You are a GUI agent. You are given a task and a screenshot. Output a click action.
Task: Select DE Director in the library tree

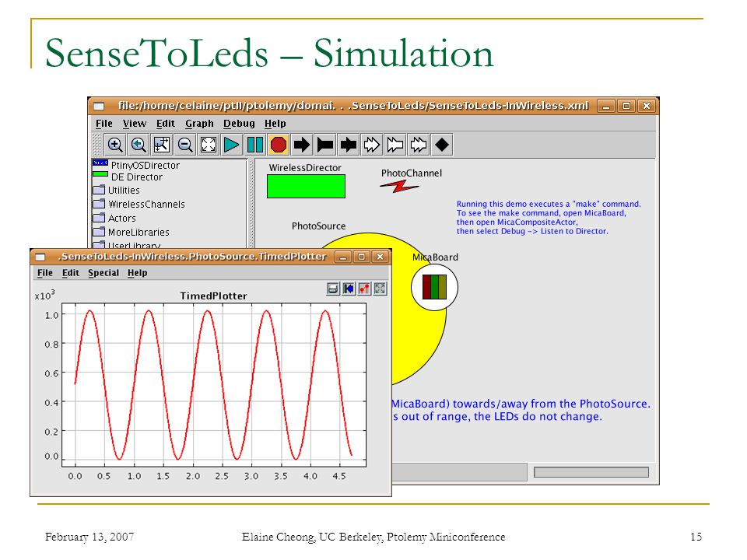(128, 177)
